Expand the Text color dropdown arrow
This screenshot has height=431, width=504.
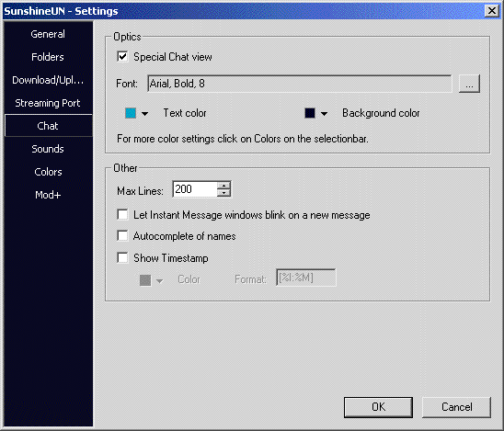[145, 113]
